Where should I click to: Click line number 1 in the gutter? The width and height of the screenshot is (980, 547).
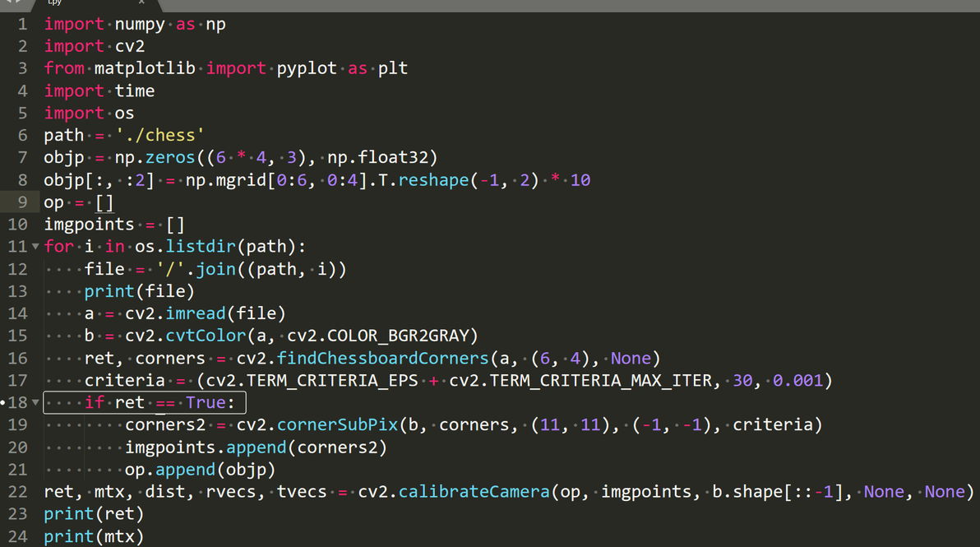(23, 25)
